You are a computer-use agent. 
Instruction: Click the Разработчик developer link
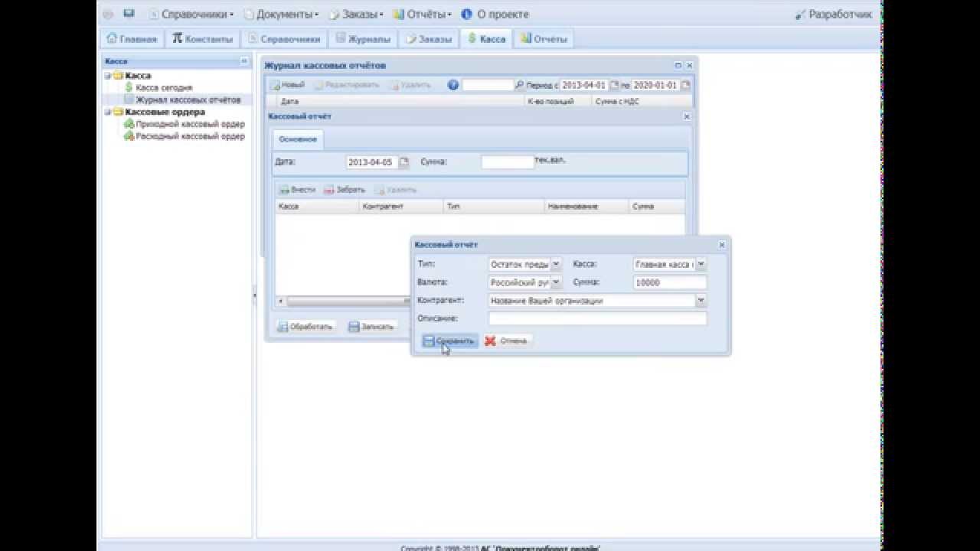pos(834,14)
